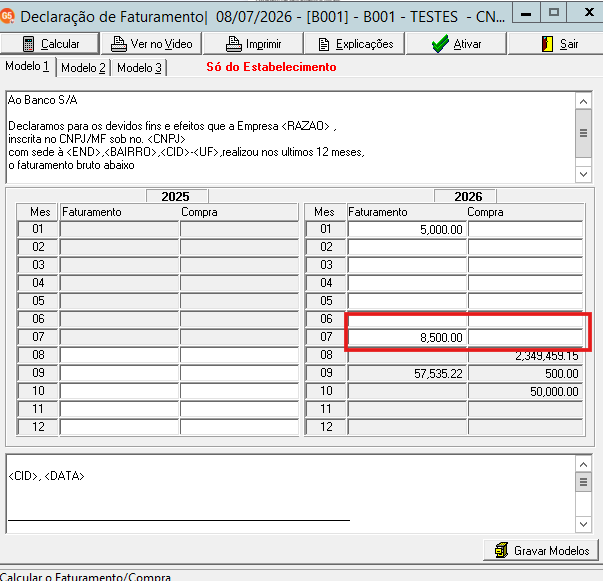Click status bar text 'Calcular o Faturamento/Compra'
The width and height of the screenshot is (603, 581).
(x=85, y=576)
